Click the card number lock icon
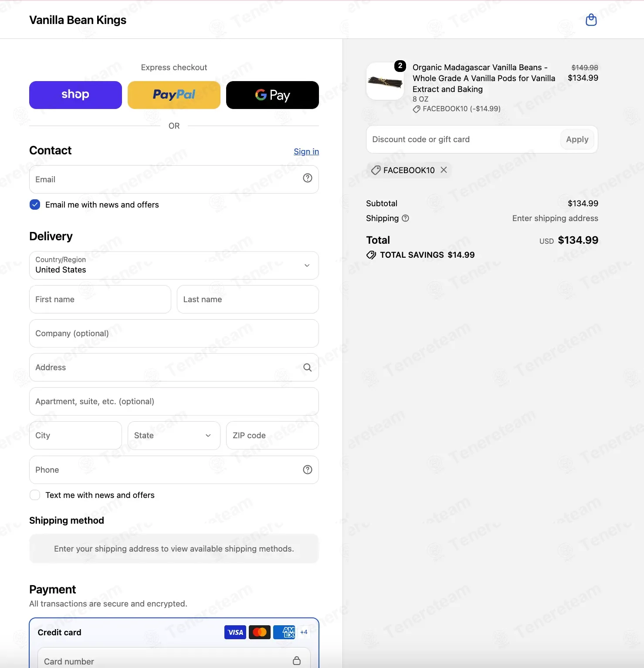644x668 pixels. 297,661
